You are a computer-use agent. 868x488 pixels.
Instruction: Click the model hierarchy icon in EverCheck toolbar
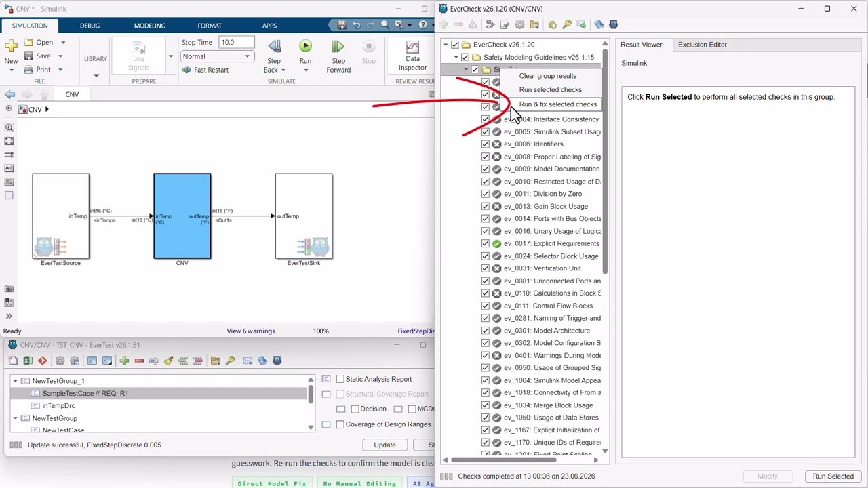pyautogui.click(x=490, y=25)
